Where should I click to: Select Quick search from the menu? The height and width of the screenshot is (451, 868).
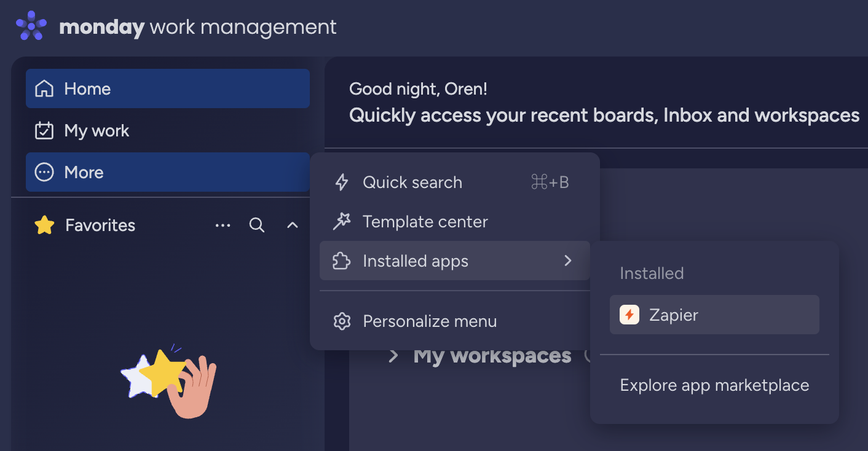tap(412, 182)
